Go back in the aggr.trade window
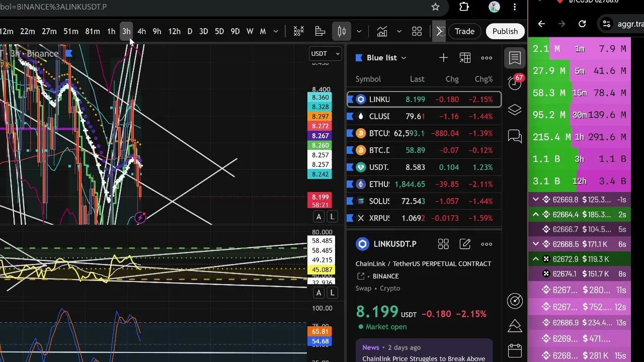The height and width of the screenshot is (362, 644). 541,24
